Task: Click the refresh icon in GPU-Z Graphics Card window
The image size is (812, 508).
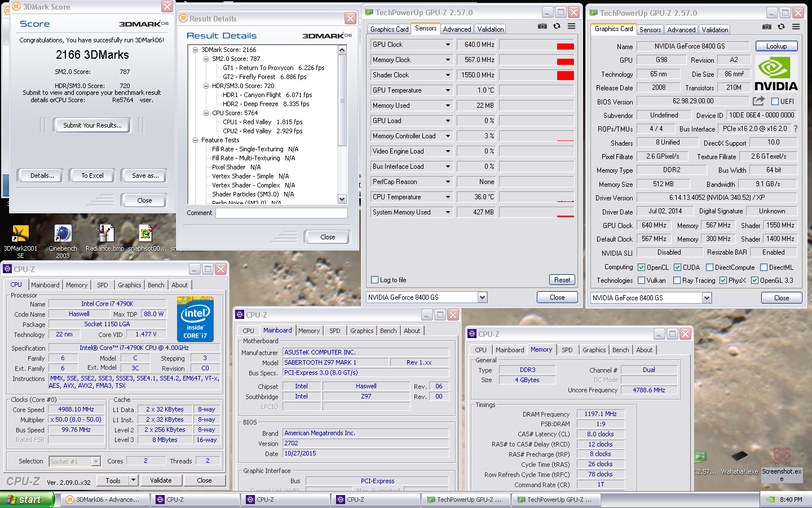Action: pos(781,27)
